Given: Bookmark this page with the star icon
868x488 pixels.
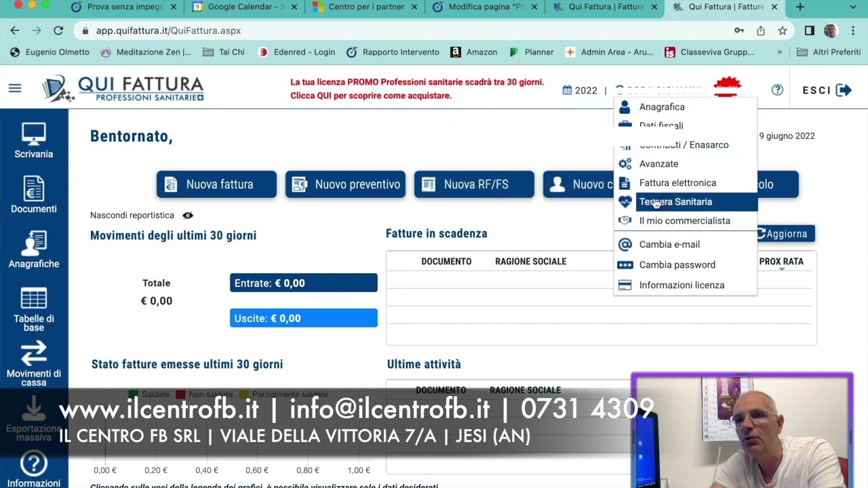Looking at the screenshot, I should pyautogui.click(x=783, y=30).
